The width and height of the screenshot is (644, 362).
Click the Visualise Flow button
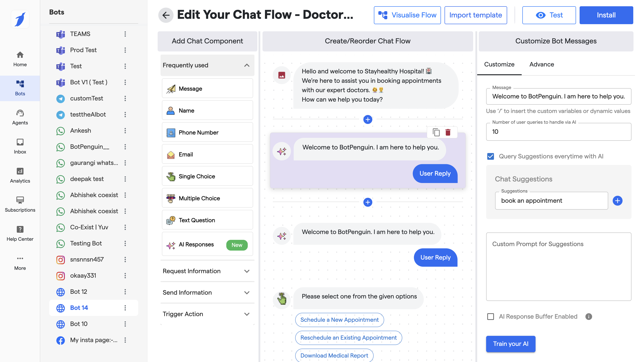coord(407,15)
